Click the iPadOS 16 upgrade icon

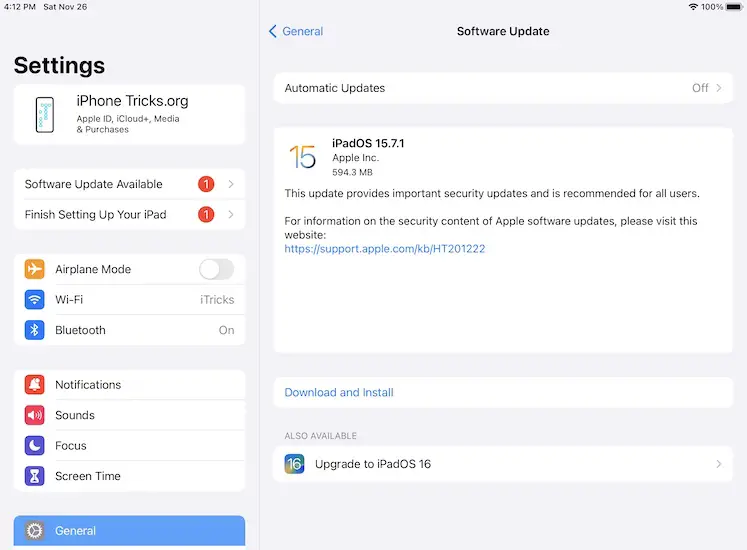(294, 464)
